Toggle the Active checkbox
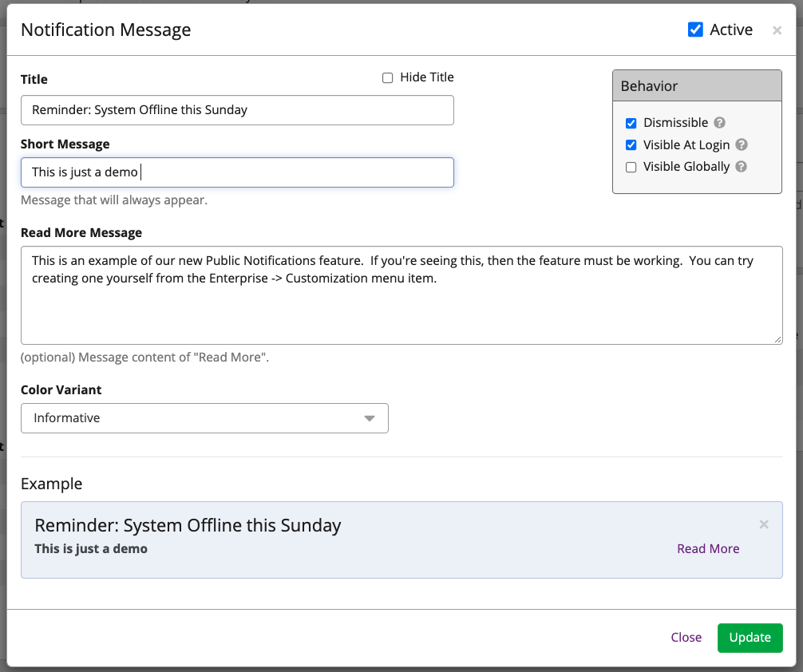This screenshot has width=803, height=672. tap(695, 30)
